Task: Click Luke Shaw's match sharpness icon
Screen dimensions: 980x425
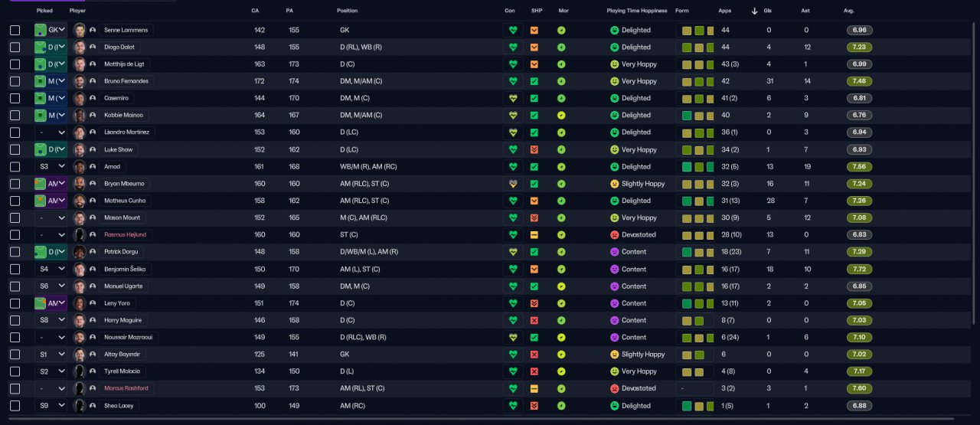Action: (534, 149)
